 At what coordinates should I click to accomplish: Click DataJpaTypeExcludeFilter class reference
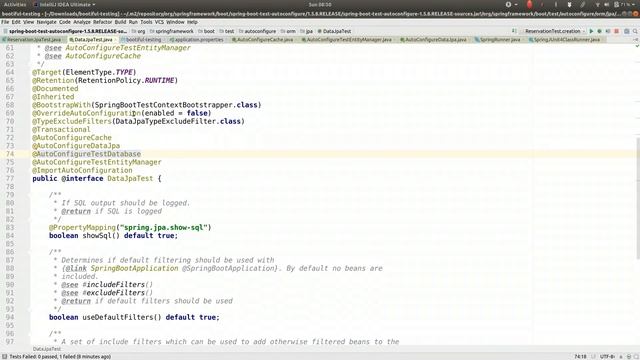coord(166,121)
